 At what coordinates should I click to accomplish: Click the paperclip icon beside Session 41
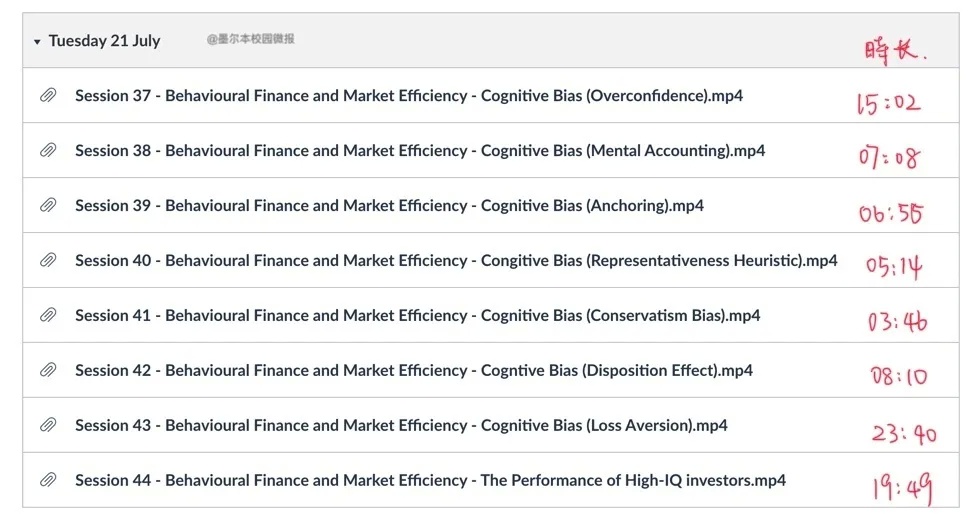[48, 315]
